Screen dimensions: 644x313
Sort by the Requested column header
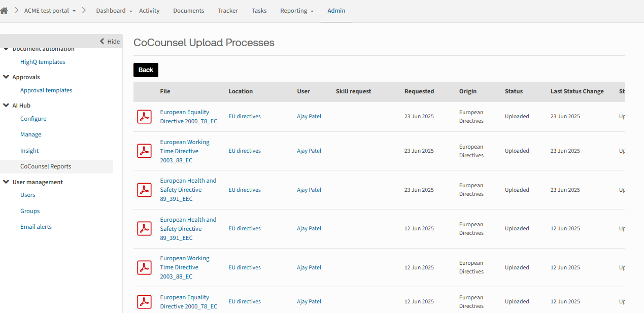pyautogui.click(x=419, y=91)
